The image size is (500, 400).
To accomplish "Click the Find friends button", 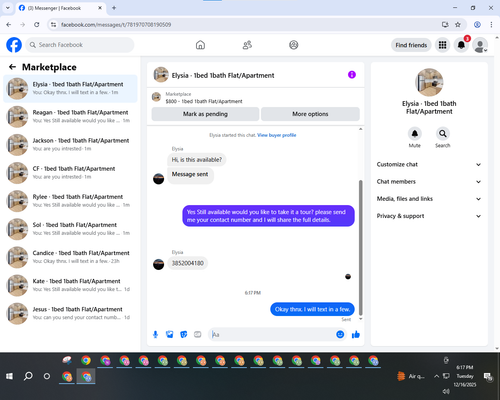I will 411,45.
